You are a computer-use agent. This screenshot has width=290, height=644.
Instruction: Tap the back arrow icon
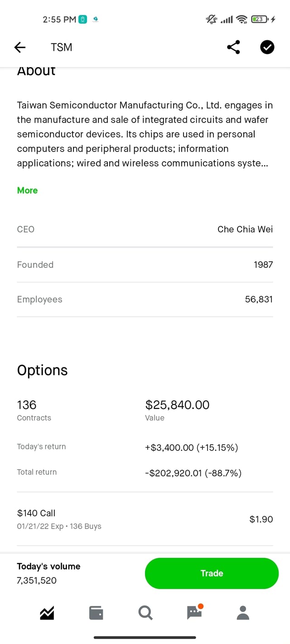(x=20, y=47)
